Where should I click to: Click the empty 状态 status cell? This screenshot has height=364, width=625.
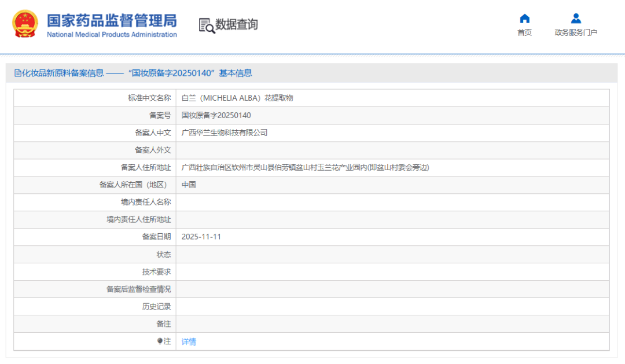coord(289,254)
